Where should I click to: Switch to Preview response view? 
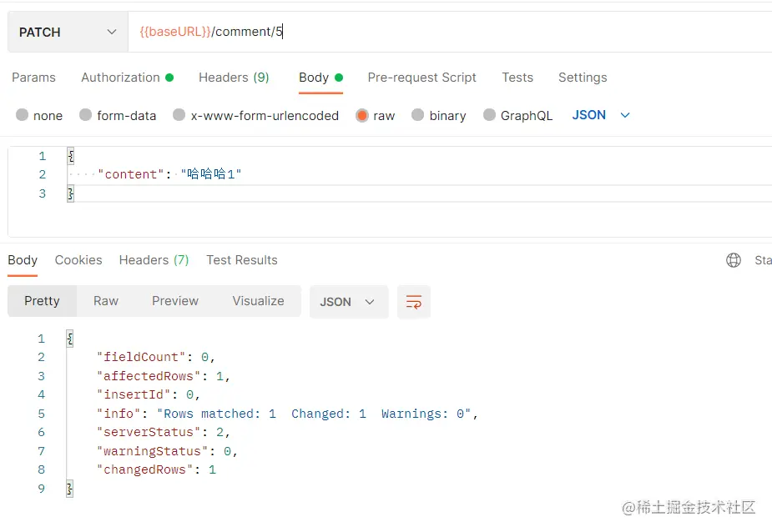[174, 301]
